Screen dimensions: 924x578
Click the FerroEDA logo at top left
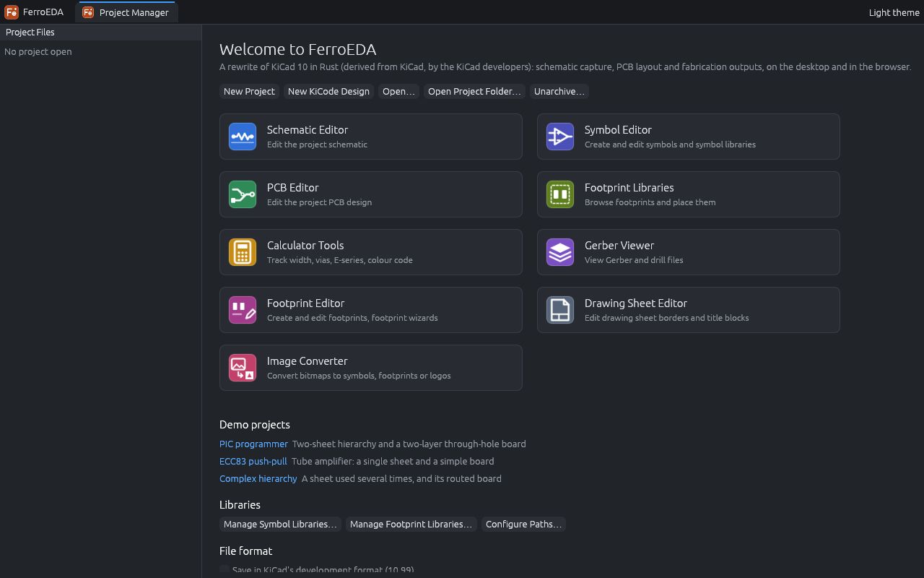(x=12, y=12)
